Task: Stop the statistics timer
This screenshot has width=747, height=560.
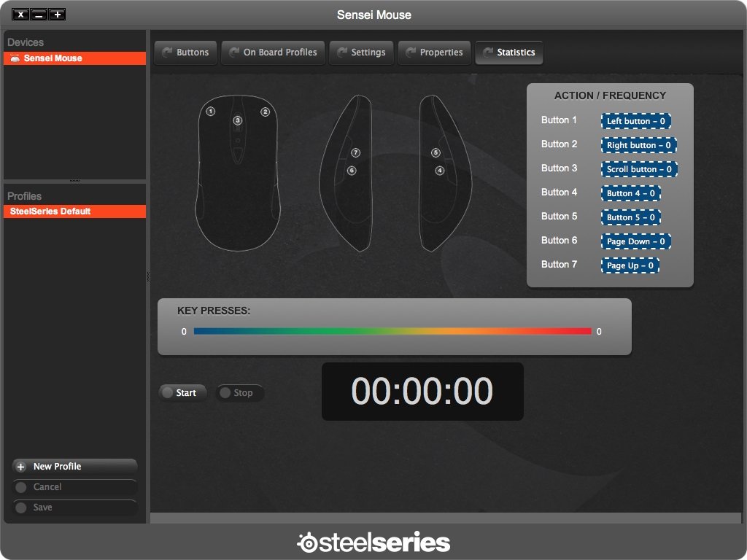Action: [239, 393]
